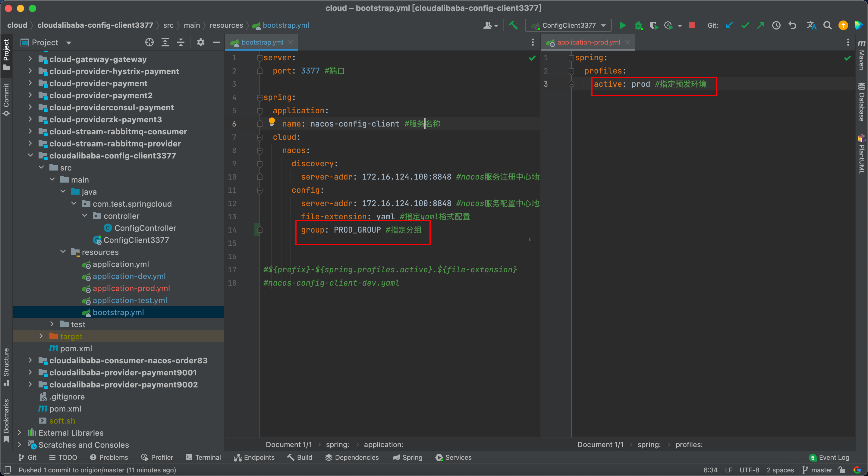Open the Problems tool window tab
Screen dimensions: 868x476
[x=109, y=457]
